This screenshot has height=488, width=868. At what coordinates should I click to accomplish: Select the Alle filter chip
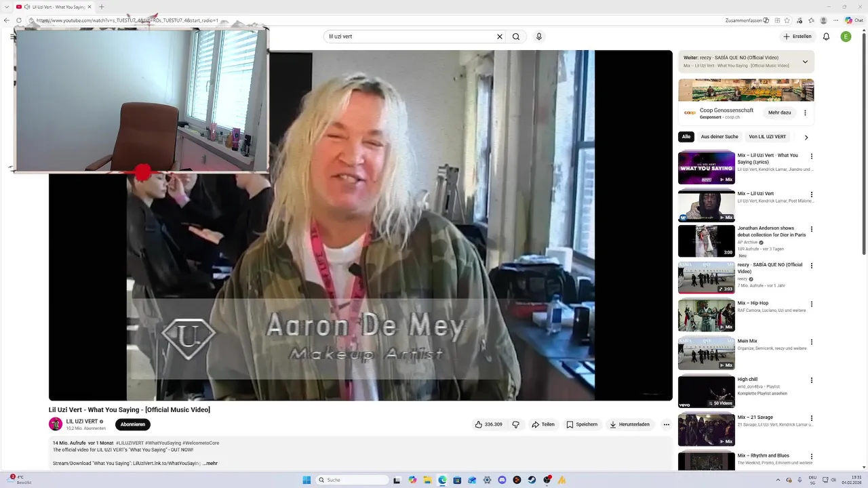pos(686,137)
